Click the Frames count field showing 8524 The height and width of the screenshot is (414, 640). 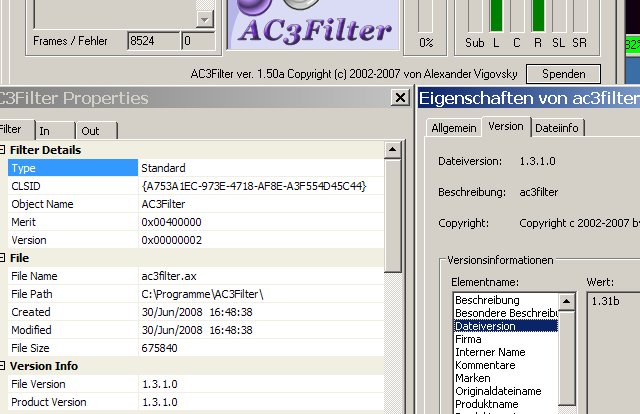(x=153, y=41)
